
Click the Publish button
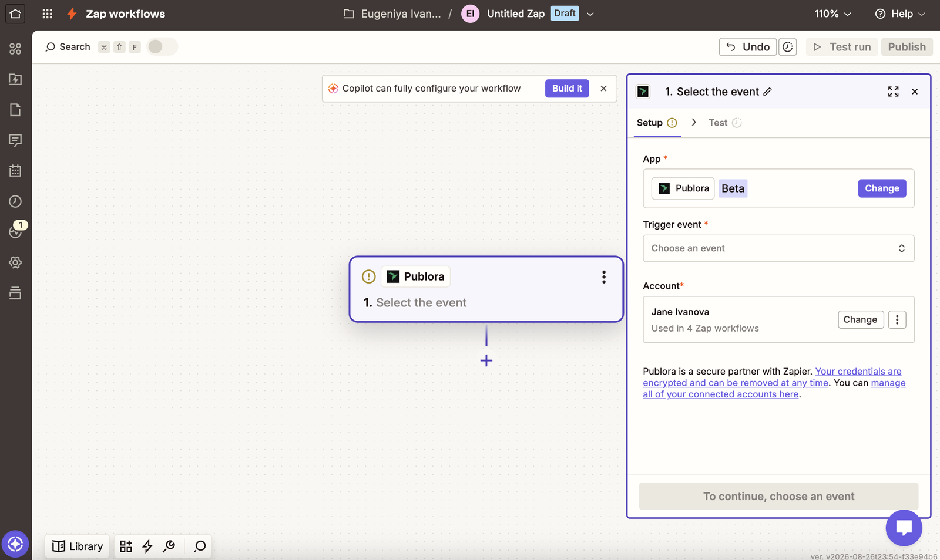coord(907,47)
